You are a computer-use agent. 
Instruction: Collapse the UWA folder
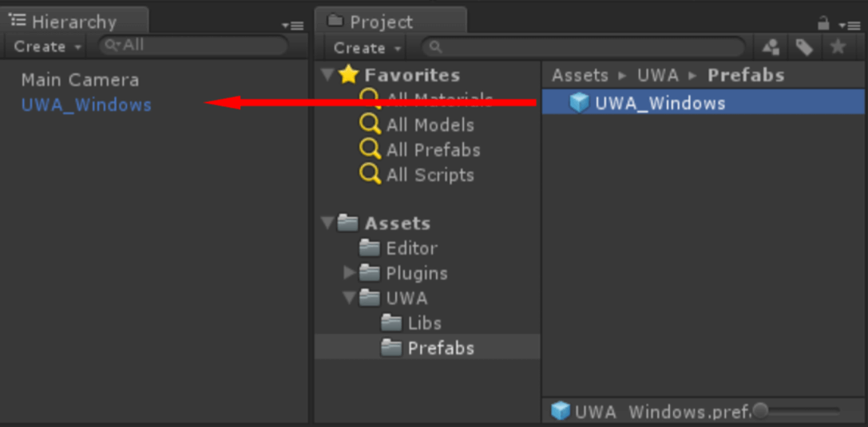click(x=349, y=298)
